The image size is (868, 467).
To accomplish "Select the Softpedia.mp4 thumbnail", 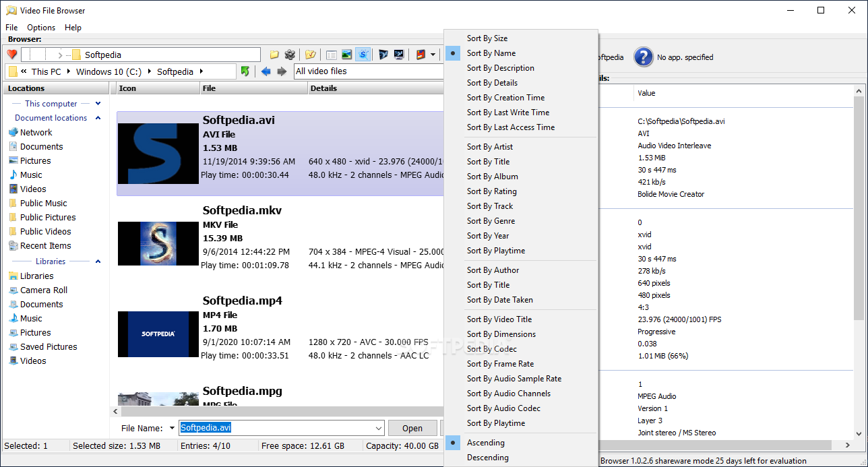I will (x=158, y=334).
